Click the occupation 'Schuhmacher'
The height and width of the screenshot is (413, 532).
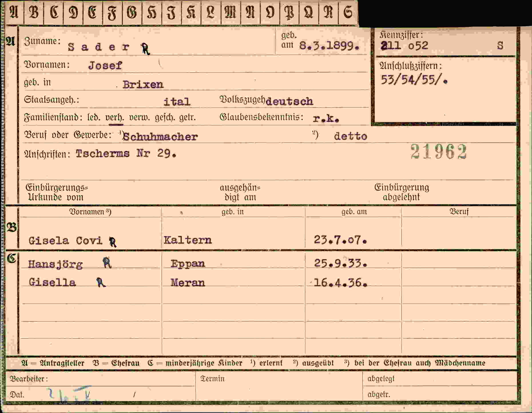160,137
